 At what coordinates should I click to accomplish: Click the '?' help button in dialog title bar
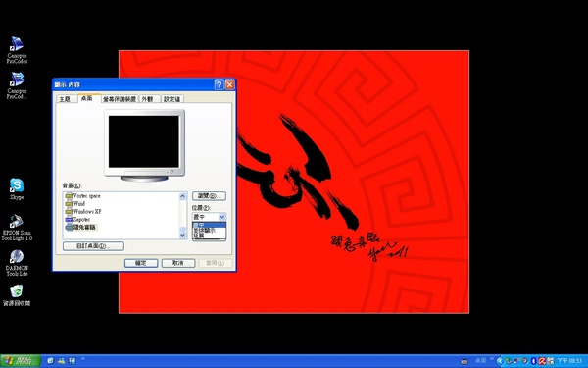coord(219,85)
